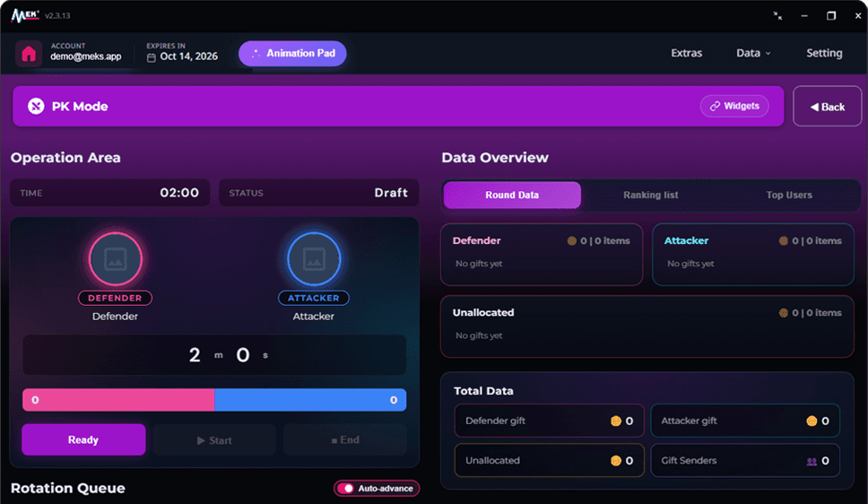The width and height of the screenshot is (868, 504).
Task: Click the Defender name label
Action: click(115, 317)
